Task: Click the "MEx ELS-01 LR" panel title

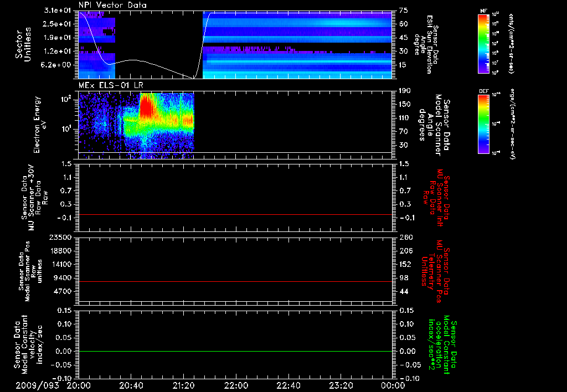Action: (x=111, y=85)
